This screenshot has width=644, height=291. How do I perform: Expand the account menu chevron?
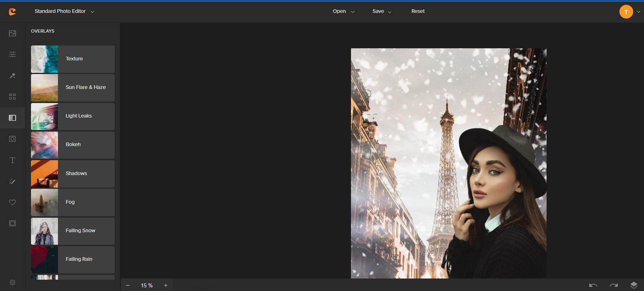(638, 12)
